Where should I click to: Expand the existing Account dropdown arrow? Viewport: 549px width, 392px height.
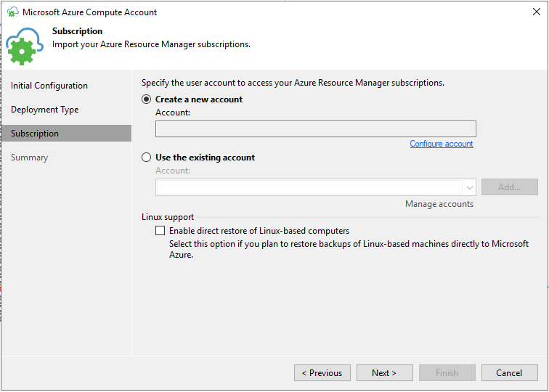(470, 187)
